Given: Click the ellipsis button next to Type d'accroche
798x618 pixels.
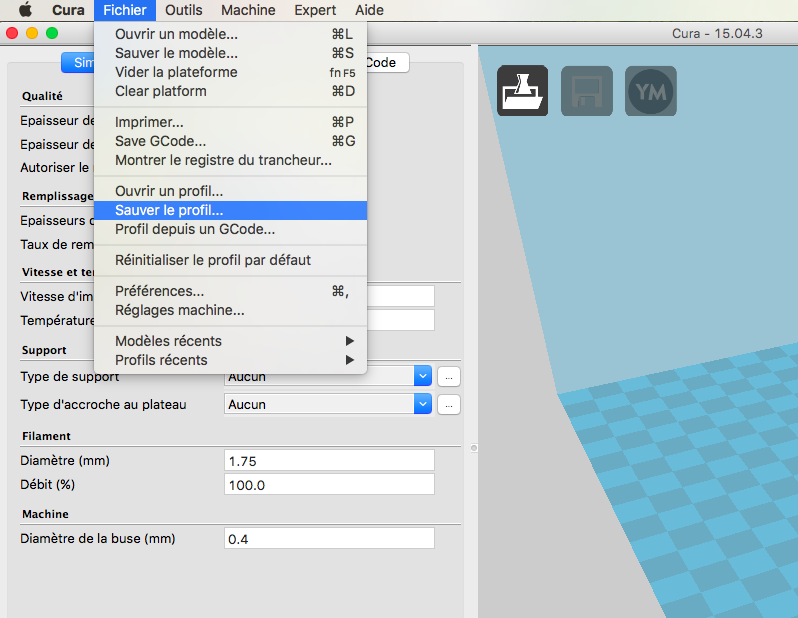Looking at the screenshot, I should [x=449, y=405].
